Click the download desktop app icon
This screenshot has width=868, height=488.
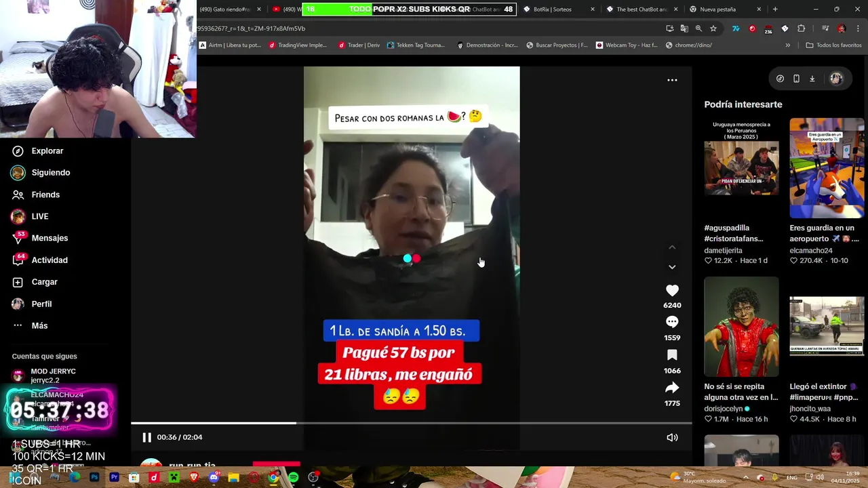[812, 79]
